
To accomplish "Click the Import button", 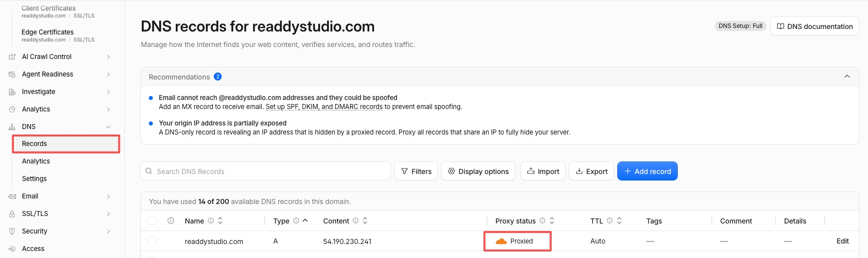I will click(x=543, y=171).
